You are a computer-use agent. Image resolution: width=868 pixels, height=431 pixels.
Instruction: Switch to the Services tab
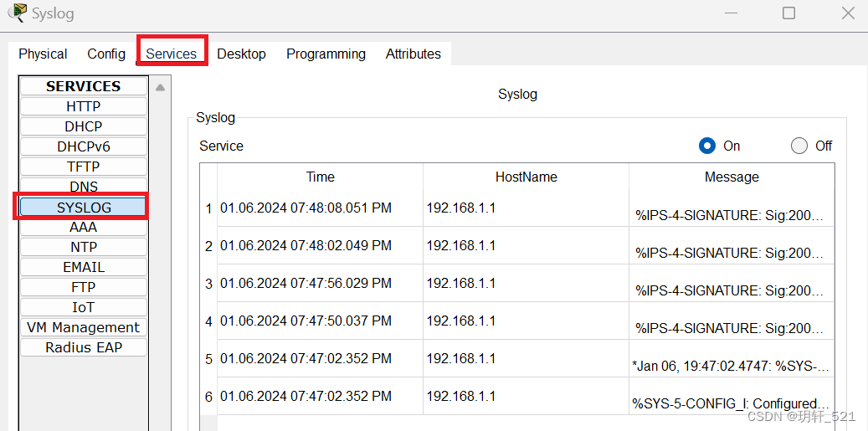[x=172, y=54]
